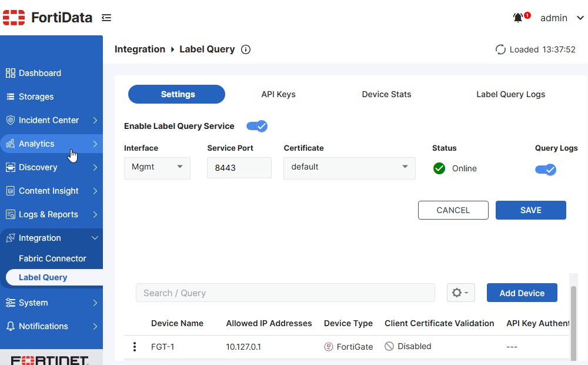Switch to the API Keys tab
This screenshot has width=588, height=365.
278,94
